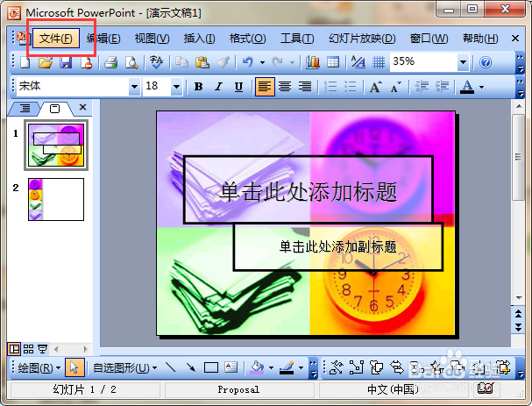This screenshot has width=532, height=406.
Task: Switch to the Outline tab in pane
Action: (25, 108)
